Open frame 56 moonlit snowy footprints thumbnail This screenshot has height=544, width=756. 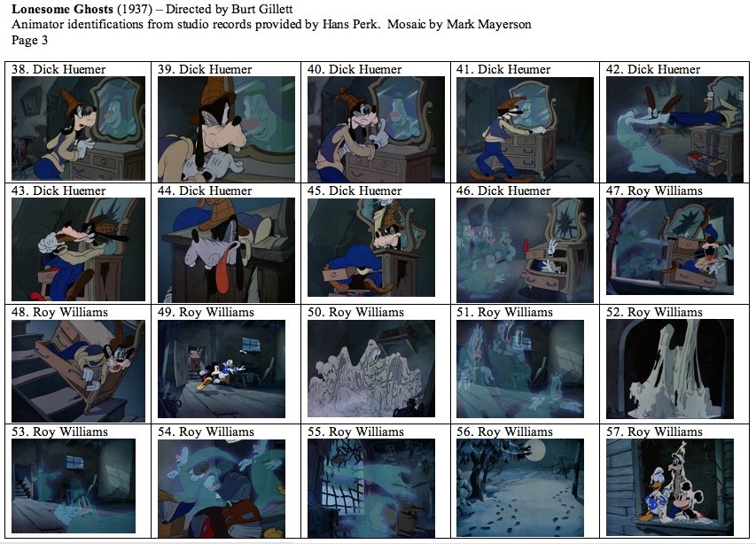[519, 487]
